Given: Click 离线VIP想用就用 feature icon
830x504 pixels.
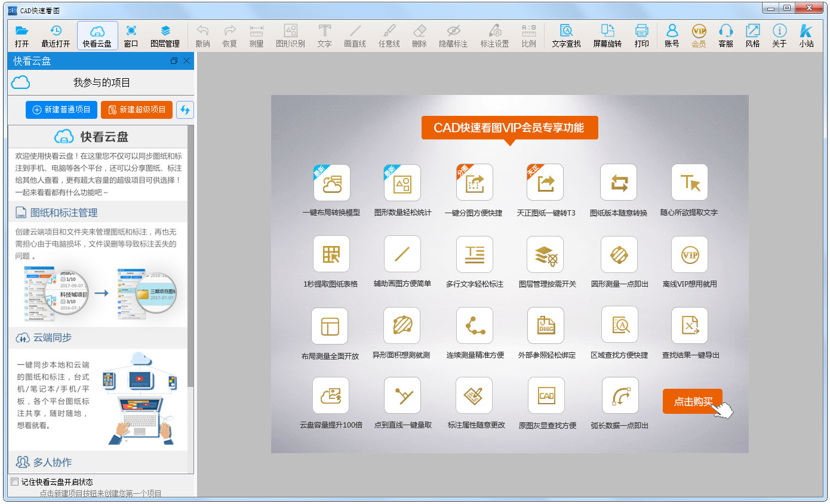Looking at the screenshot, I should (x=690, y=254).
